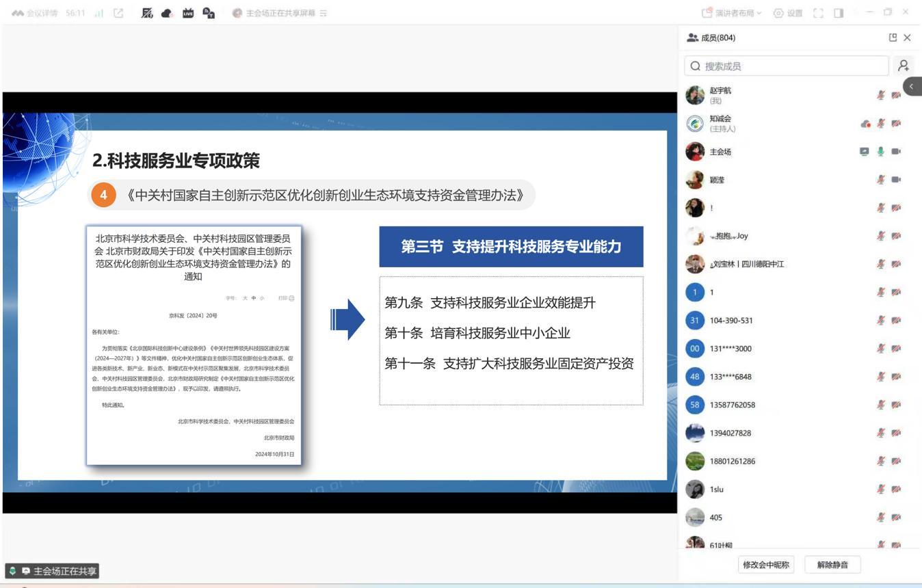This screenshot has width=922, height=588.
Task: Click 解除静音 unmute button
Action: point(832,565)
